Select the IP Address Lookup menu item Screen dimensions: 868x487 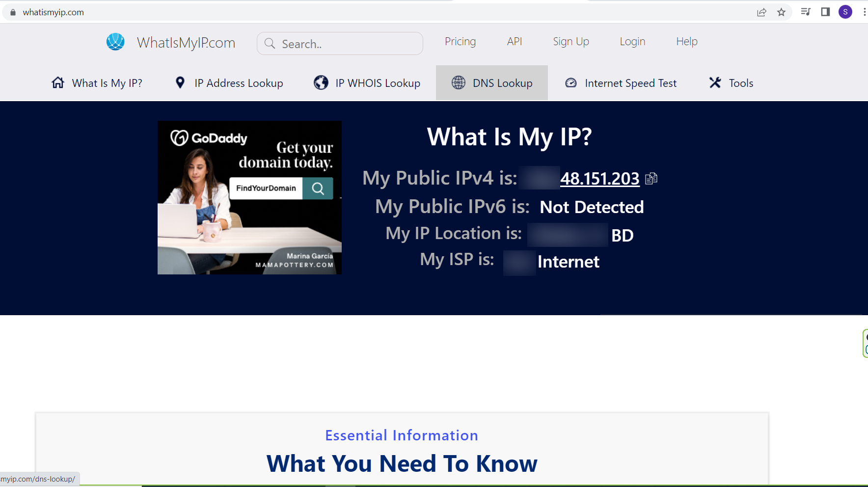(229, 83)
